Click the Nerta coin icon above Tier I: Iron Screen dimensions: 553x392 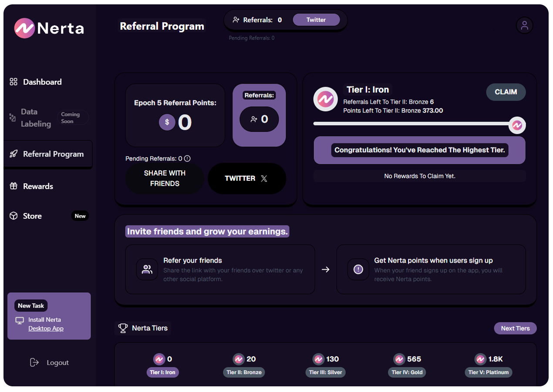159,359
